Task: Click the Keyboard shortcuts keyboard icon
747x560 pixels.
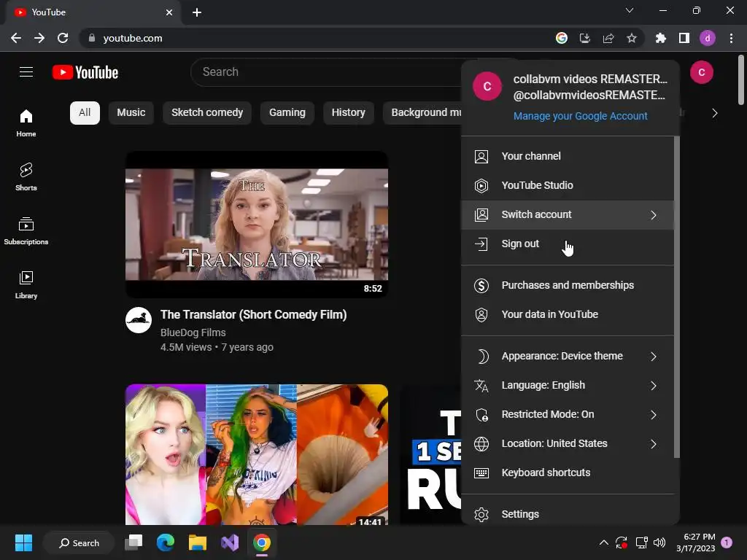Action: (481, 472)
